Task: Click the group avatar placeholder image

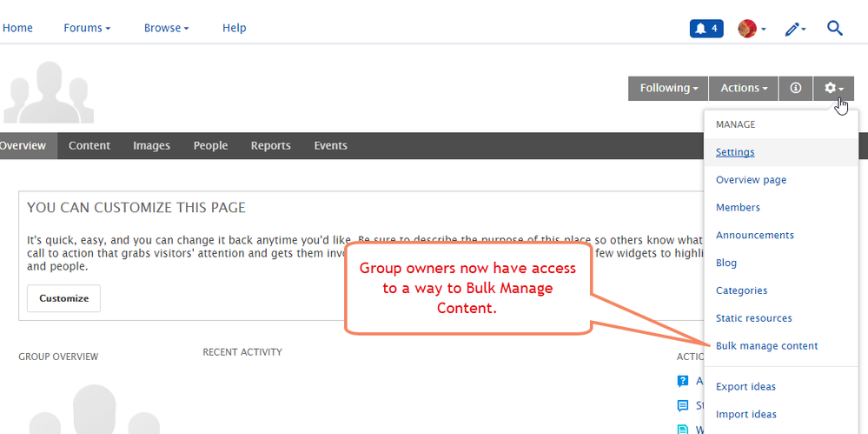Action: pos(49,92)
